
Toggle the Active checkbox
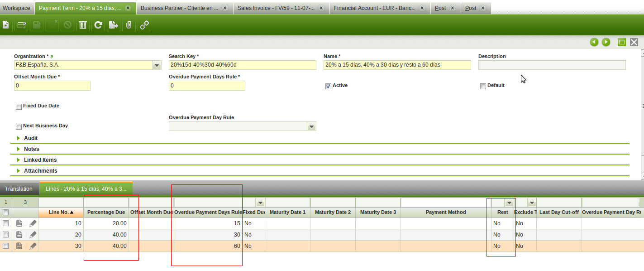328,86
